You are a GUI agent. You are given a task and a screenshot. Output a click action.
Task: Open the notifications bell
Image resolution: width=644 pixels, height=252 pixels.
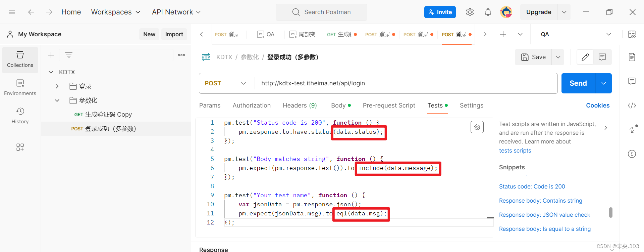(x=488, y=12)
